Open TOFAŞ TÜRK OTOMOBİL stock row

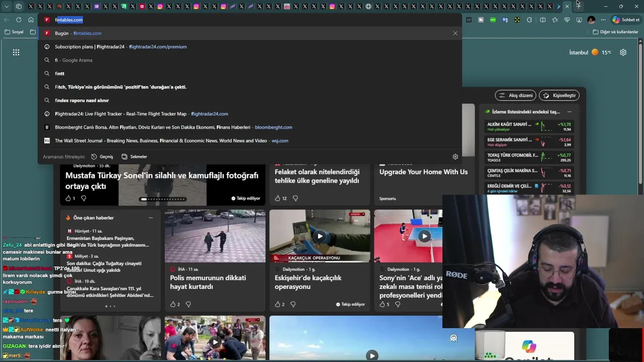click(528, 157)
